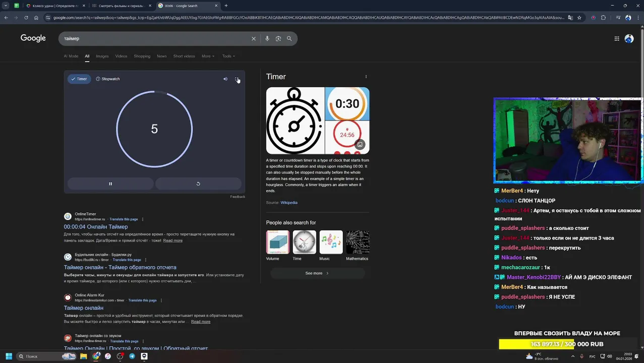Image resolution: width=644 pixels, height=363 pixels.
Task: Switch to Videos results
Action: pyautogui.click(x=121, y=56)
